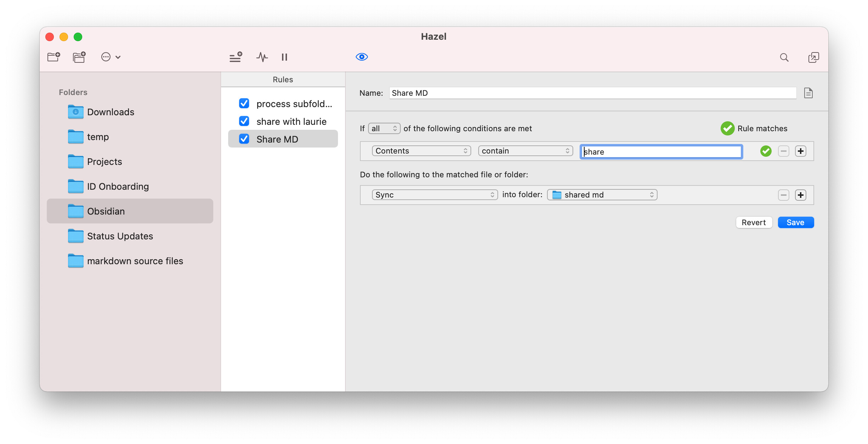Click the search magnifier icon
The width and height of the screenshot is (868, 444).
point(784,57)
